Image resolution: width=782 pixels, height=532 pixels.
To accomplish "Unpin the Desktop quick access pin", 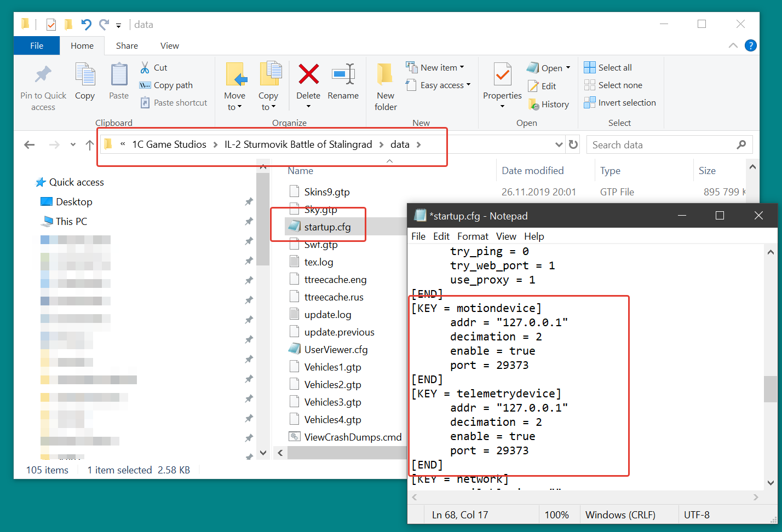I will tap(249, 202).
